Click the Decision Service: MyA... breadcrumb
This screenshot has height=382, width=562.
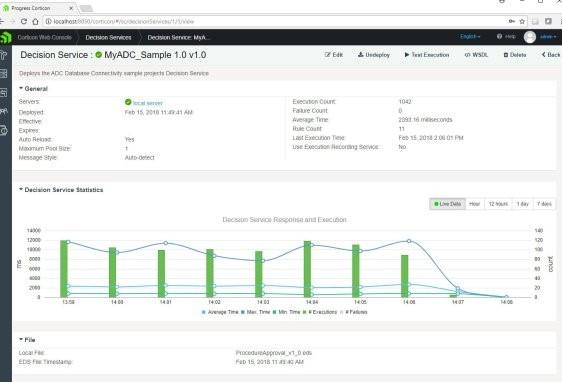178,37
